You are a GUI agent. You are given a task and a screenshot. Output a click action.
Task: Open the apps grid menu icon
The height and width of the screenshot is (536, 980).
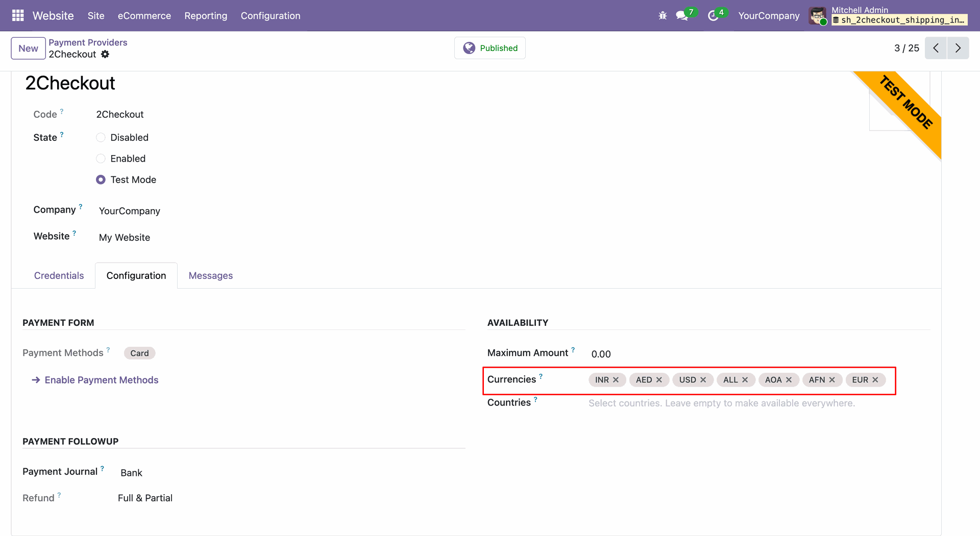coord(18,15)
